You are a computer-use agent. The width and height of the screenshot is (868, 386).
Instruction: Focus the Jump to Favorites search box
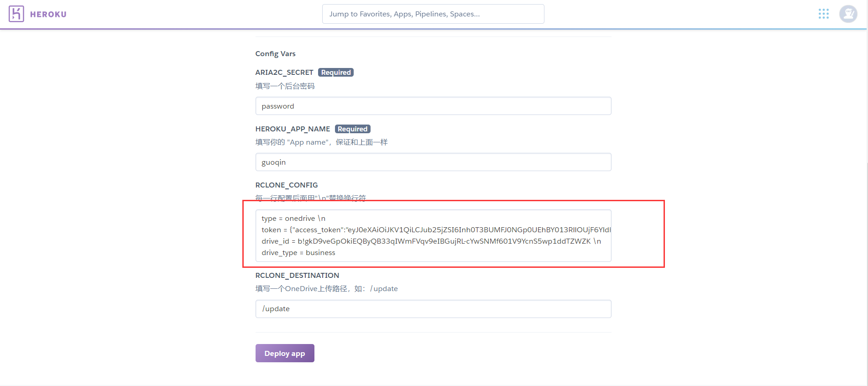click(x=433, y=14)
